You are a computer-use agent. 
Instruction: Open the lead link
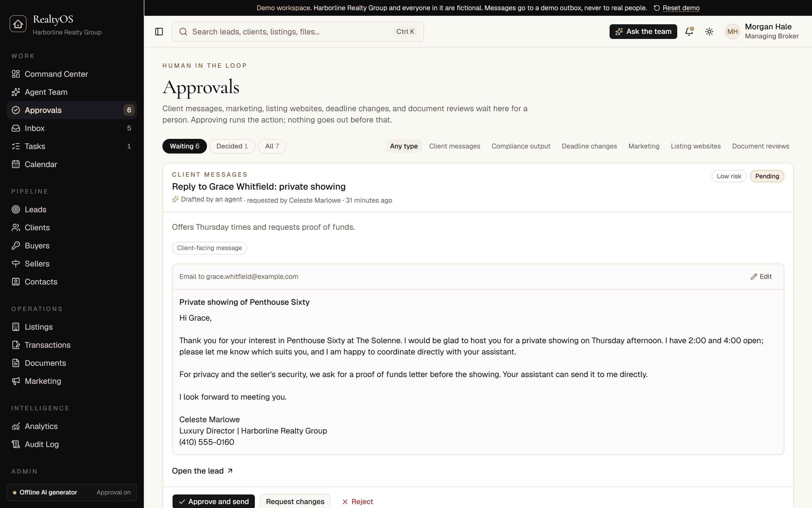click(x=202, y=471)
